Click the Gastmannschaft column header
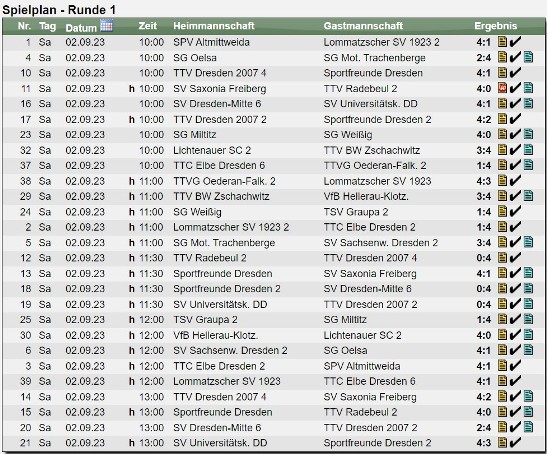The image size is (547, 454). pyautogui.click(x=363, y=26)
